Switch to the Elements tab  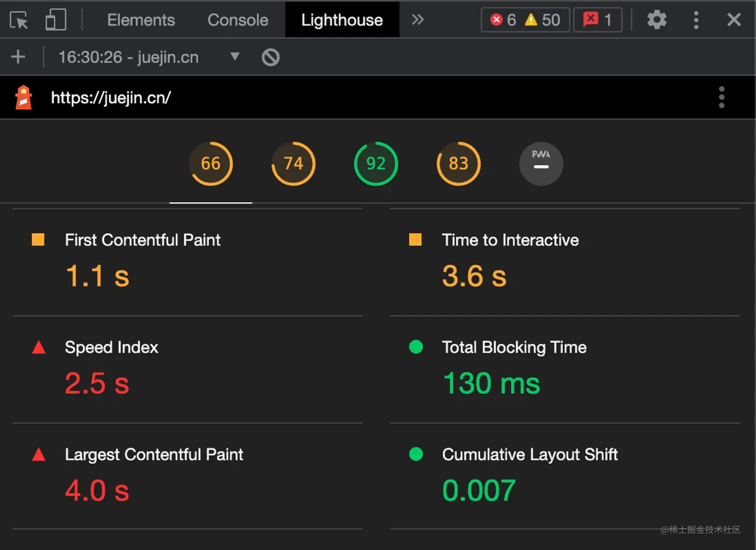tap(141, 20)
